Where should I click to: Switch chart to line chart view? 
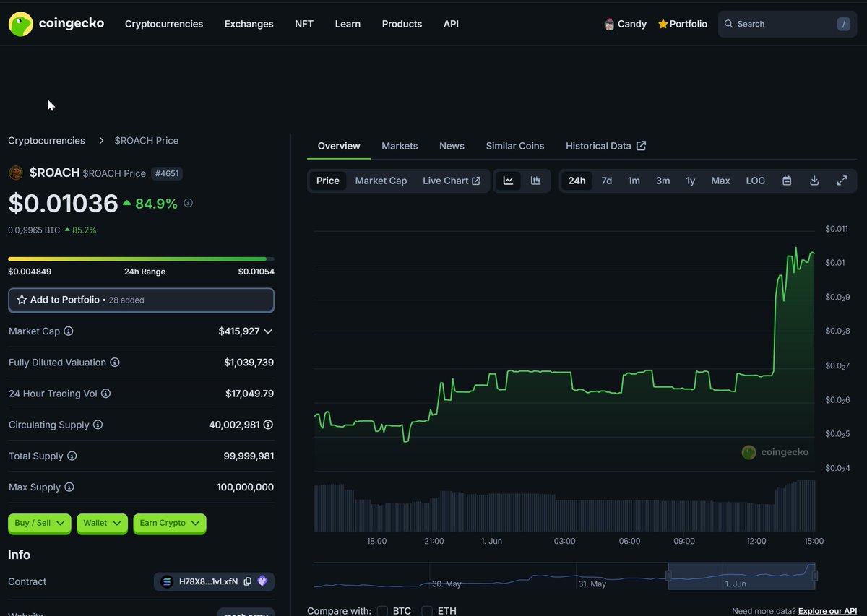[x=508, y=181]
